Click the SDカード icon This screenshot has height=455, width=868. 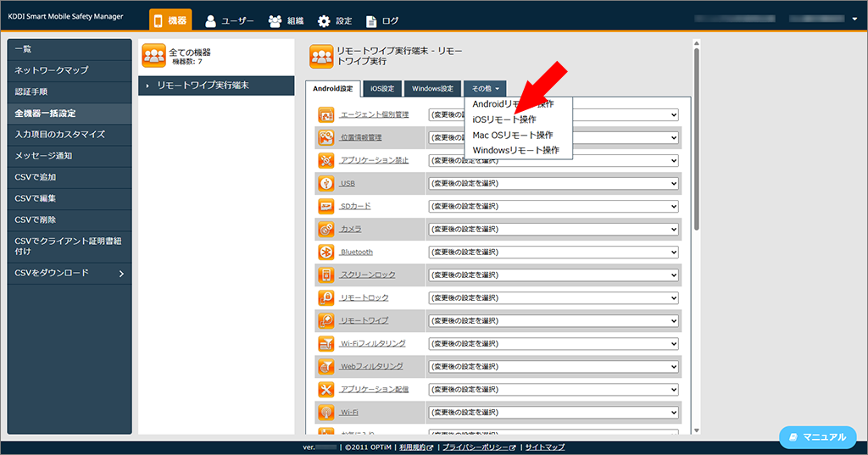click(x=326, y=206)
